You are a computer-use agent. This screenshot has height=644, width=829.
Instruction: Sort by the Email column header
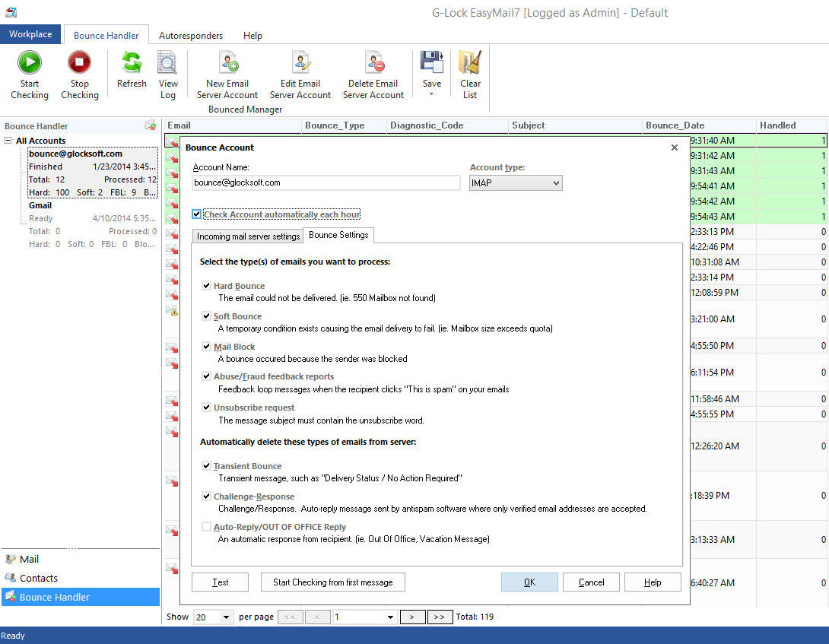click(x=233, y=125)
